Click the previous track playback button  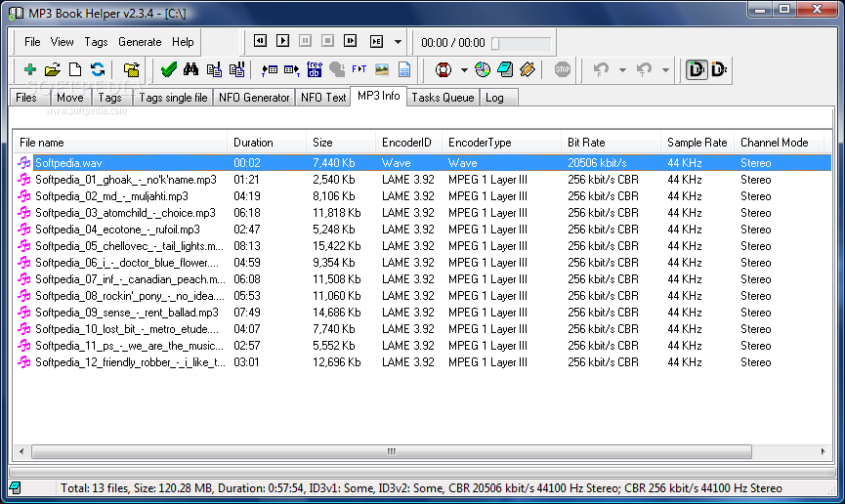(260, 41)
